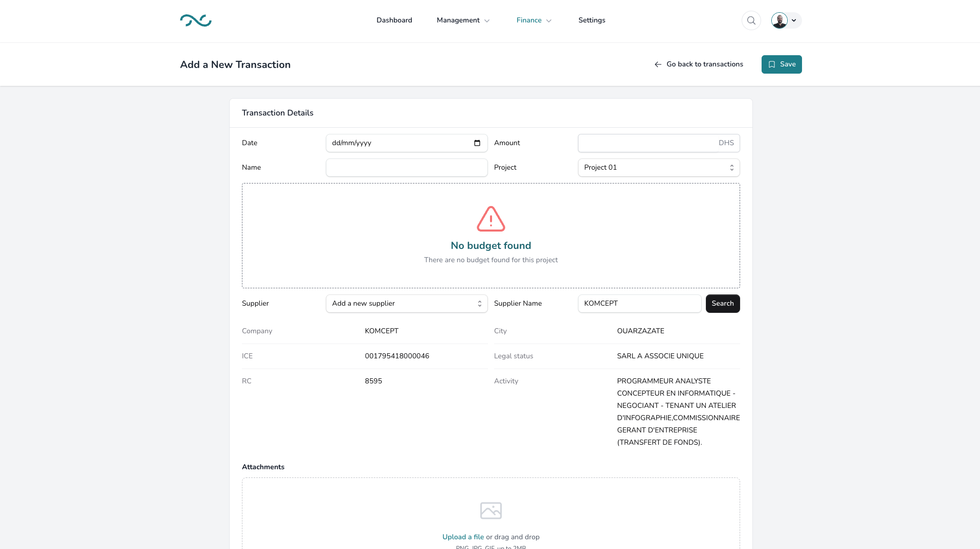Open the Settings page

(x=591, y=20)
